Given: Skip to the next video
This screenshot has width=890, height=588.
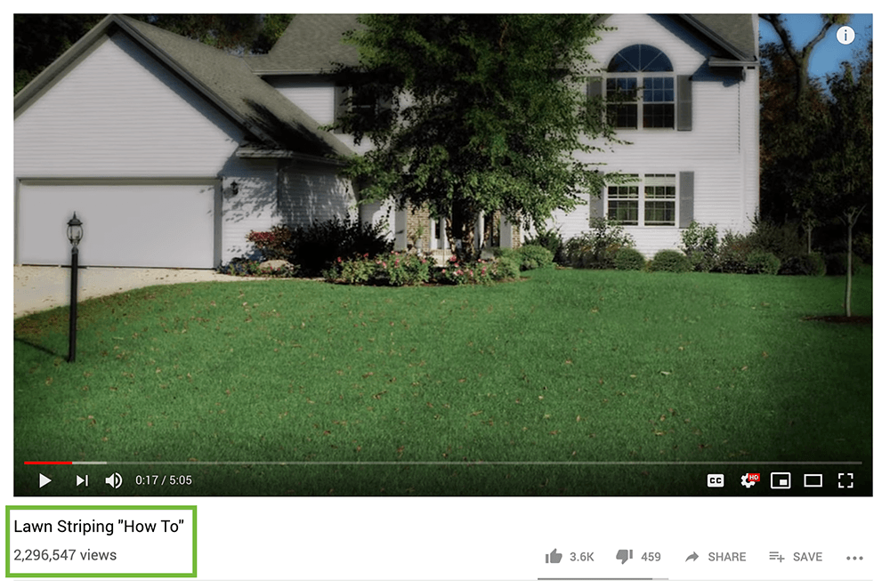Looking at the screenshot, I should 82,480.
